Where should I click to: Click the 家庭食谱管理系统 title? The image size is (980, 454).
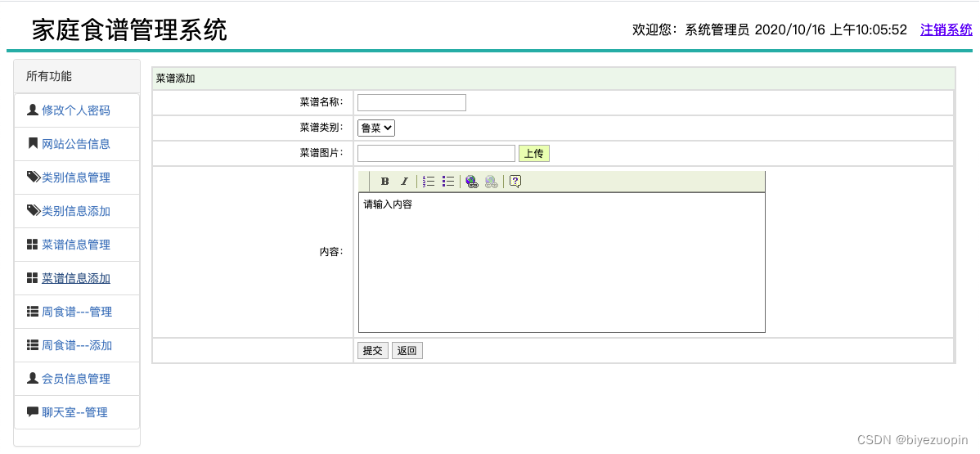(129, 29)
